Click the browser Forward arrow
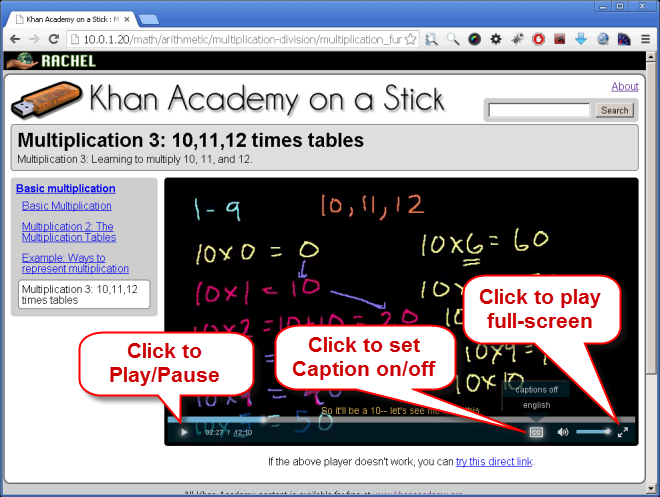This screenshot has height=497, width=660. tap(34, 39)
